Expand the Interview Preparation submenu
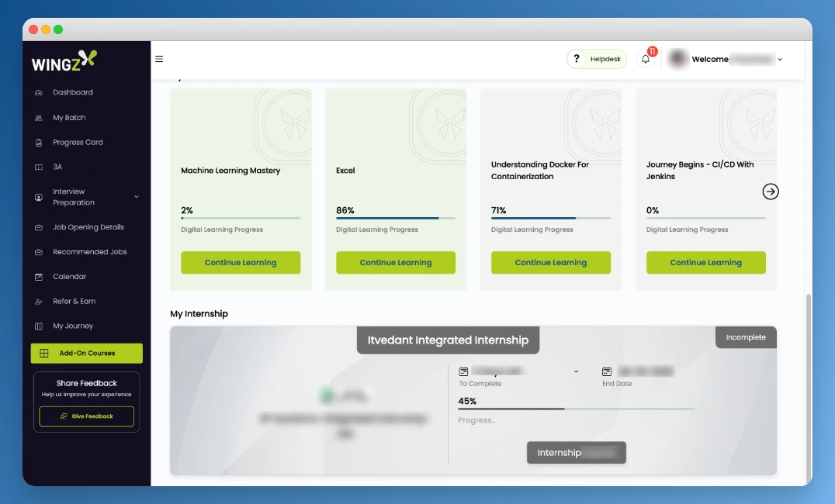 pos(137,197)
